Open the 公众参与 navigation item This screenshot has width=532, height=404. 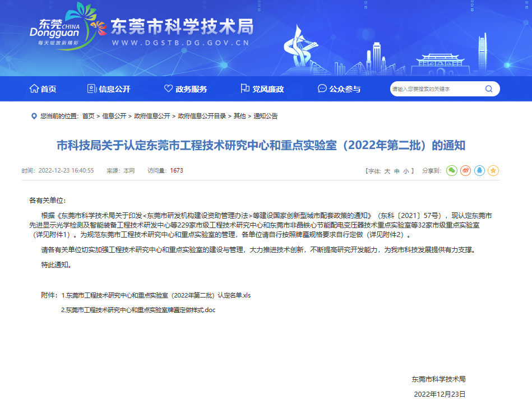click(x=339, y=89)
